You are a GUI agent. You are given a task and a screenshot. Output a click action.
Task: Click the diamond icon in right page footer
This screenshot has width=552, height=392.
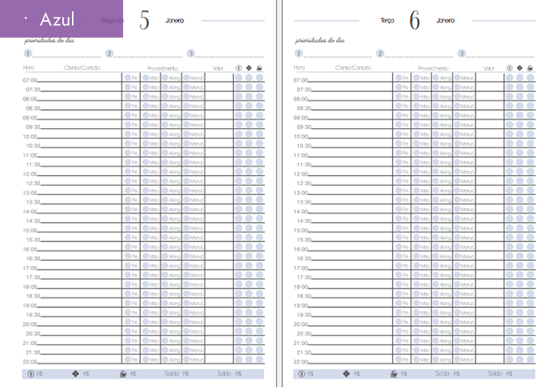(x=346, y=373)
